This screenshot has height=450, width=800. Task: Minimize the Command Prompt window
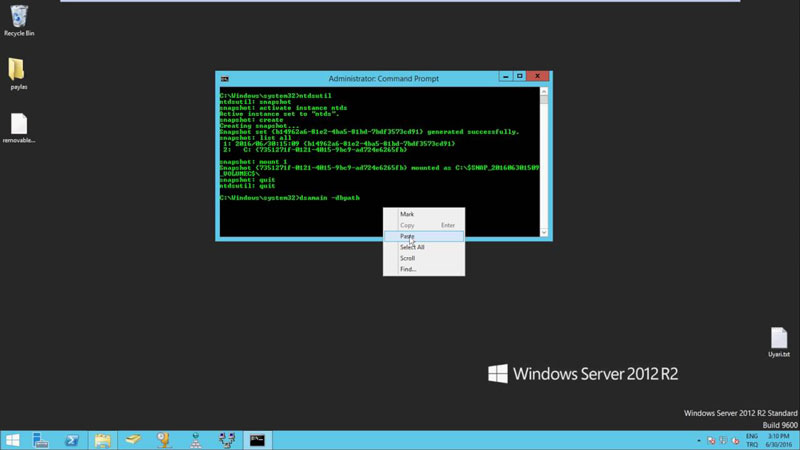(x=505, y=76)
